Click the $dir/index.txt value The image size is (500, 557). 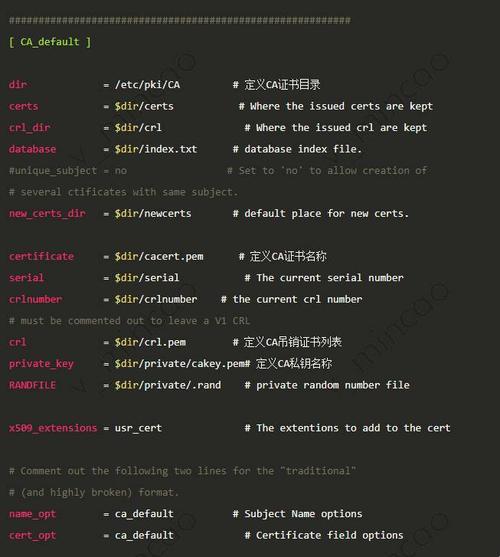tap(156, 149)
